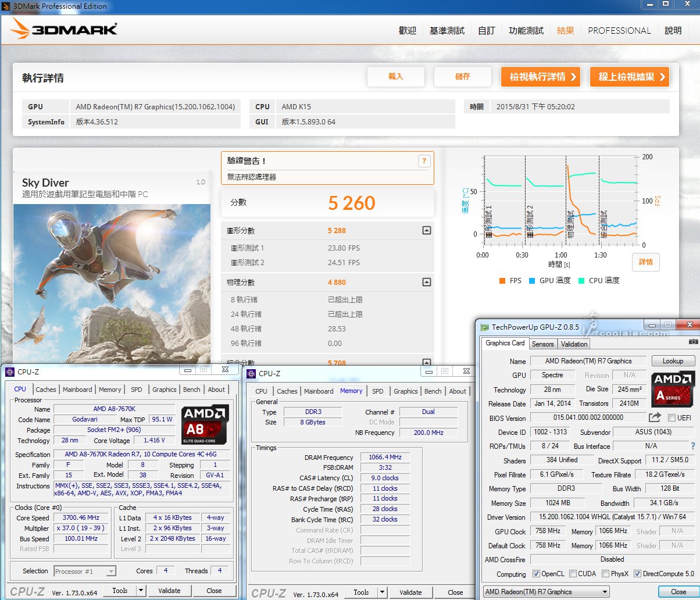700x600 pixels.
Task: Click the blue GPU 溫度 legend swatch
Action: (532, 281)
